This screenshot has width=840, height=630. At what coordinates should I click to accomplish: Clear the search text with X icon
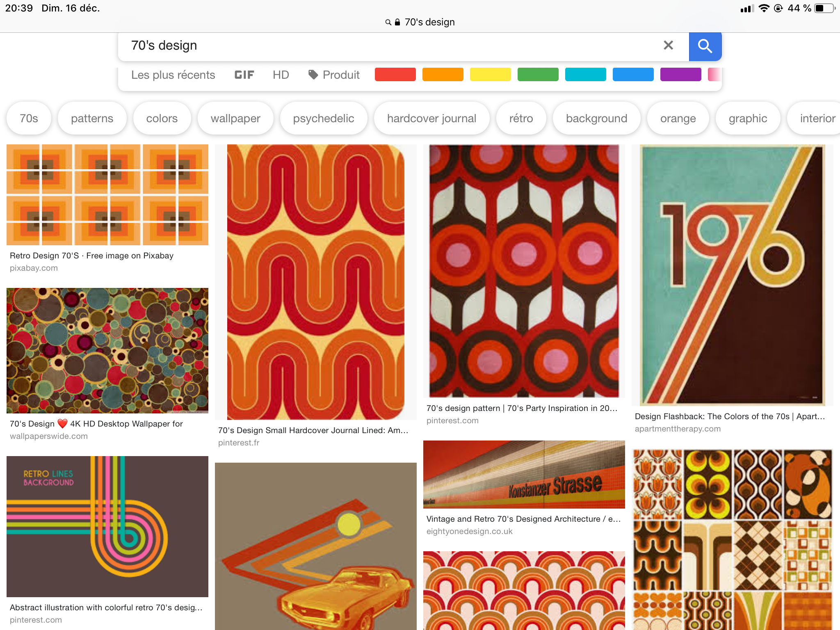[668, 45]
